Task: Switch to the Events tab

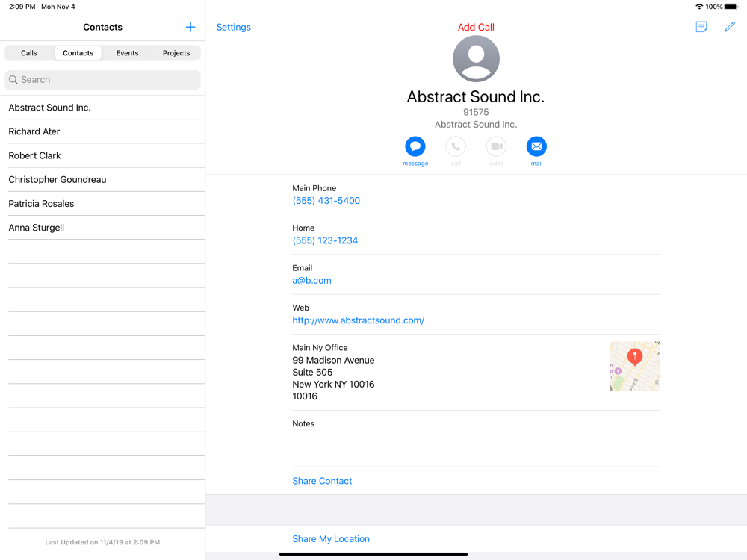Action: [x=127, y=53]
